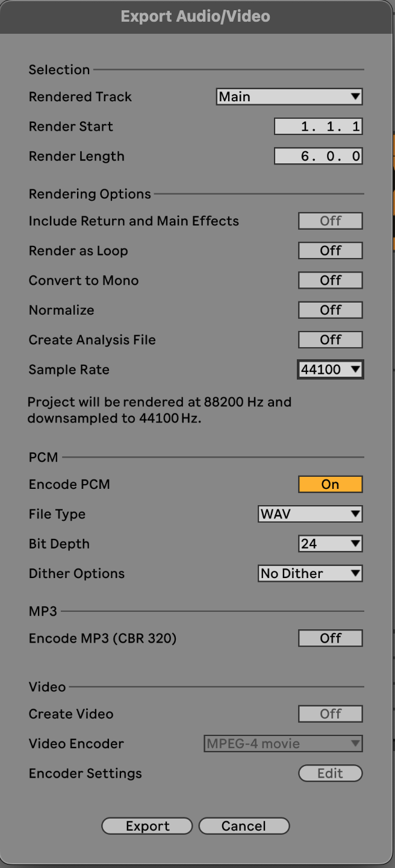
Task: Toggle Create Analysis File
Action: (x=331, y=339)
